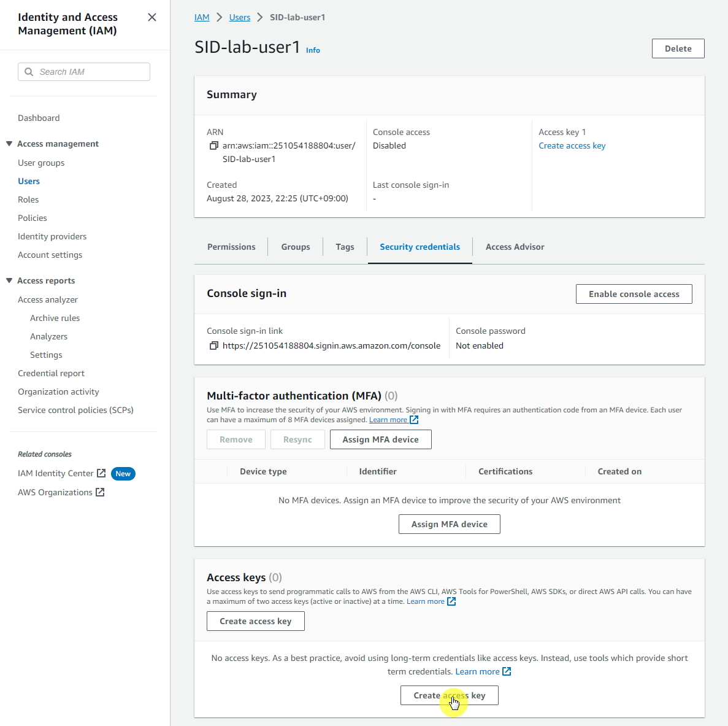Go to Account settings
Viewport: 728px width, 726px height.
tap(50, 255)
